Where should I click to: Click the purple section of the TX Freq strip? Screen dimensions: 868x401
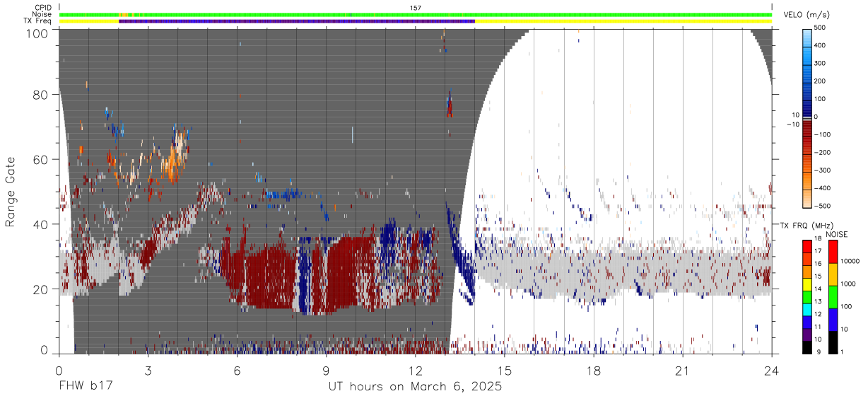point(297,21)
